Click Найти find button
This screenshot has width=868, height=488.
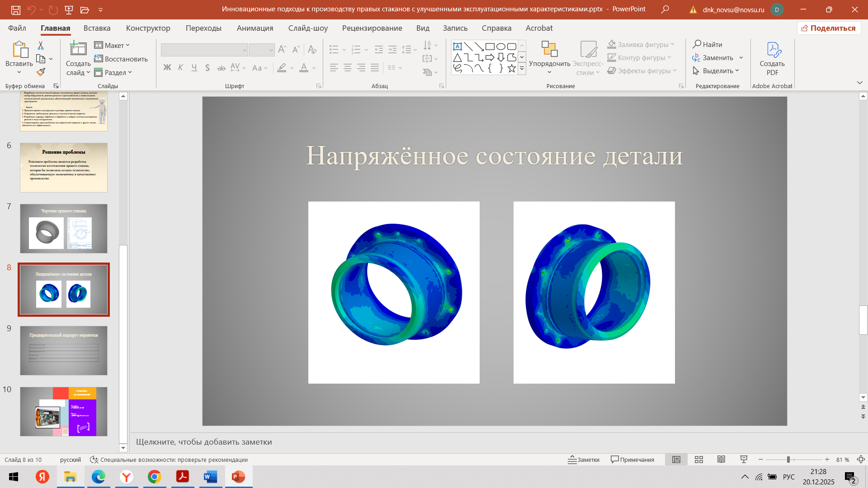(x=708, y=44)
